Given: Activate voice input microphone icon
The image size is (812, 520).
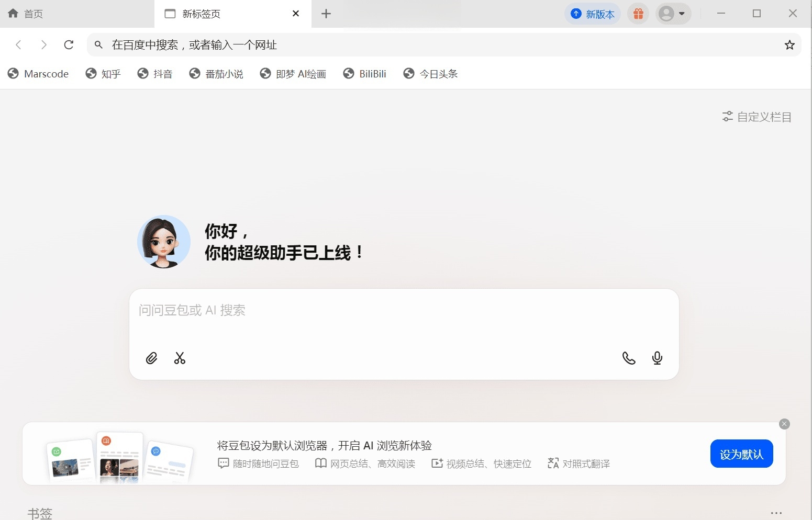Looking at the screenshot, I should coord(657,358).
